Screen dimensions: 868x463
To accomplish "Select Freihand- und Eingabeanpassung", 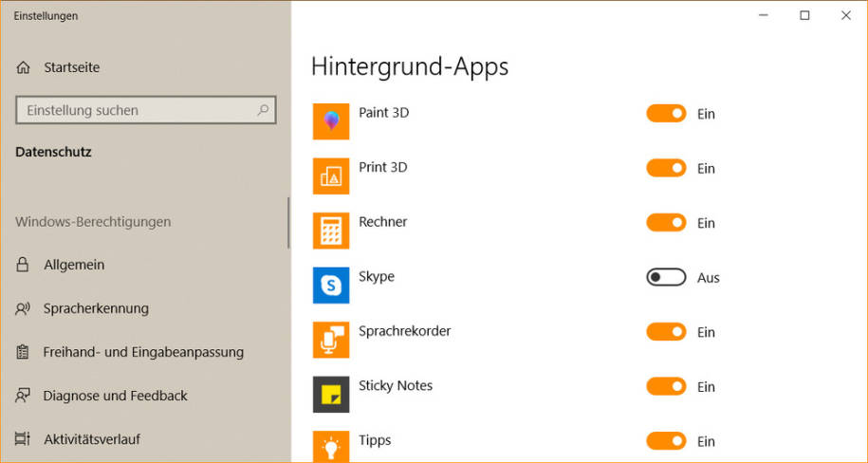I will click(143, 352).
